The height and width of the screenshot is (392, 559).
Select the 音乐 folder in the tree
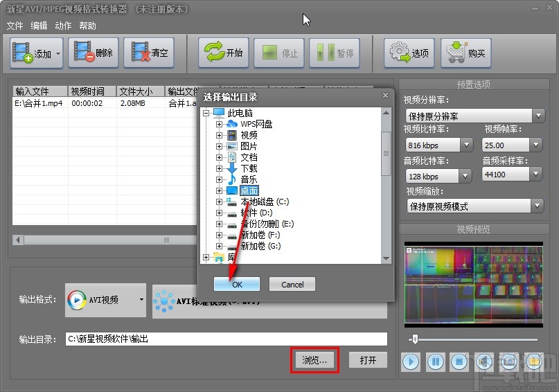pyautogui.click(x=249, y=179)
